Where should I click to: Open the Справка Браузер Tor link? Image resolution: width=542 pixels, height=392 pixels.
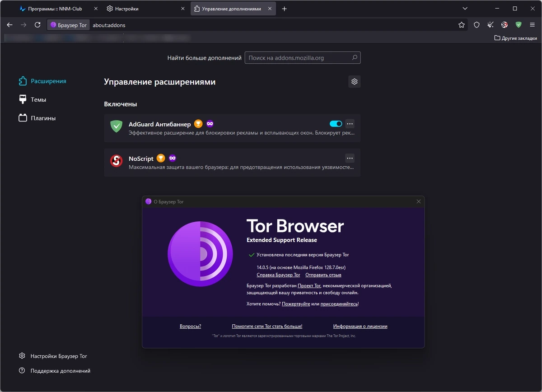tap(278, 275)
